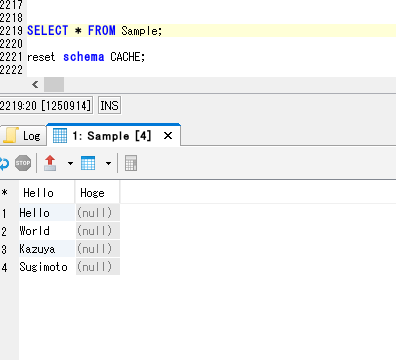
Task: Click the SELECT keyword on line 2219
Action: (x=48, y=31)
